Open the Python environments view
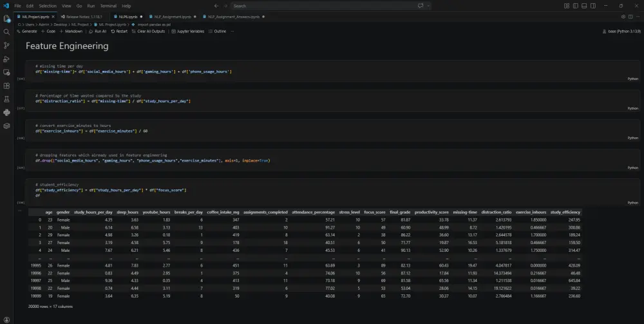The image size is (644, 324). 6,113
